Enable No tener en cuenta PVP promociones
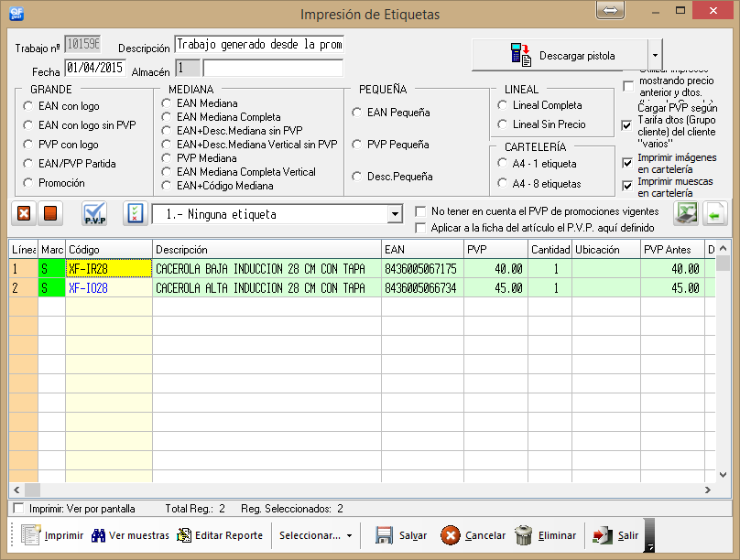 point(420,211)
